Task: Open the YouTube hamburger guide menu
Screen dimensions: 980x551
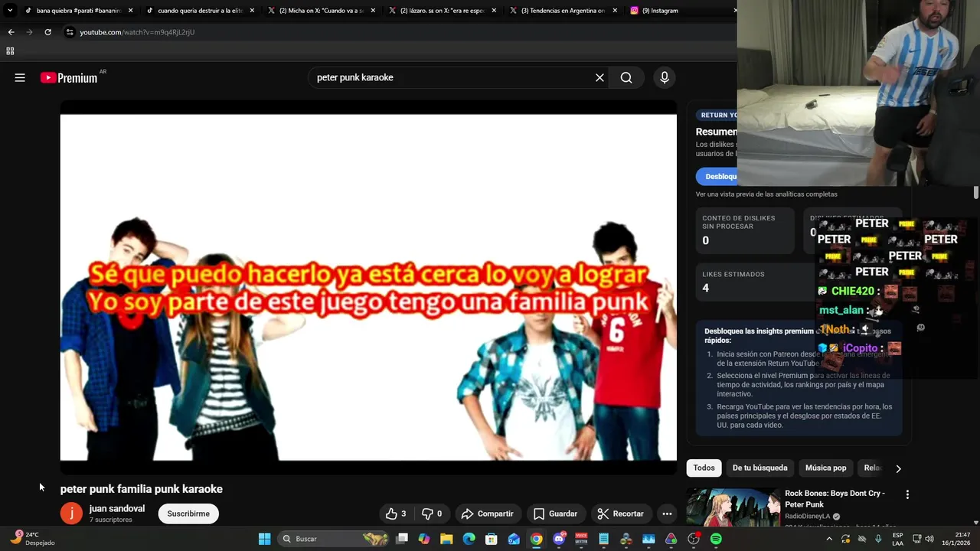Action: pyautogui.click(x=20, y=77)
